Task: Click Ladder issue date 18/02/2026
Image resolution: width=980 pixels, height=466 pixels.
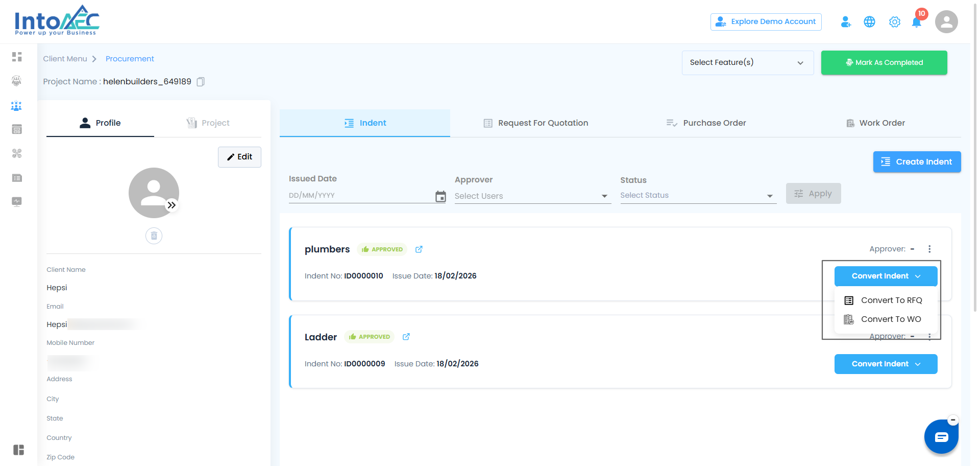Action: [x=457, y=364]
